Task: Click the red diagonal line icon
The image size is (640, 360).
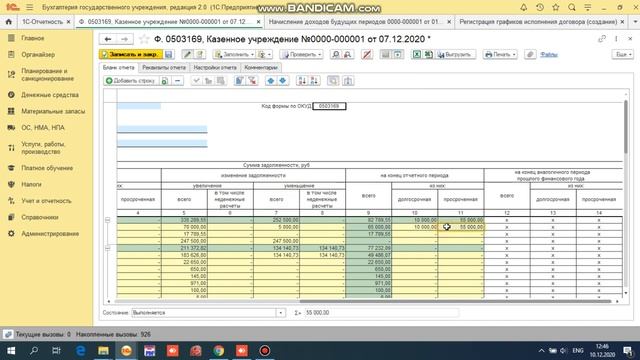Action: 367,54
